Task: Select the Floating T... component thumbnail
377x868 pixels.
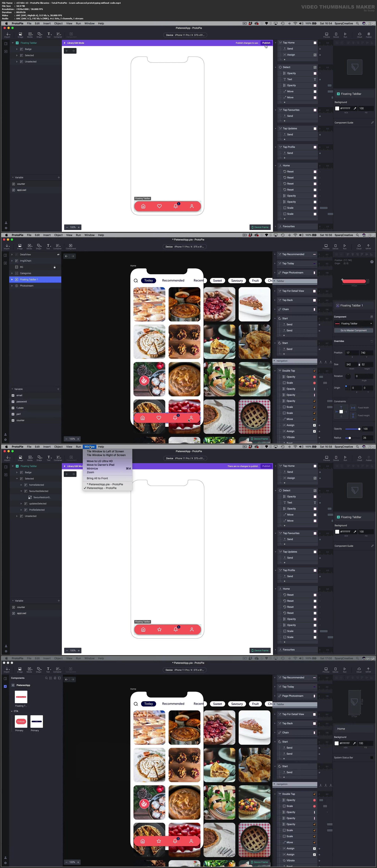Action: [21, 697]
